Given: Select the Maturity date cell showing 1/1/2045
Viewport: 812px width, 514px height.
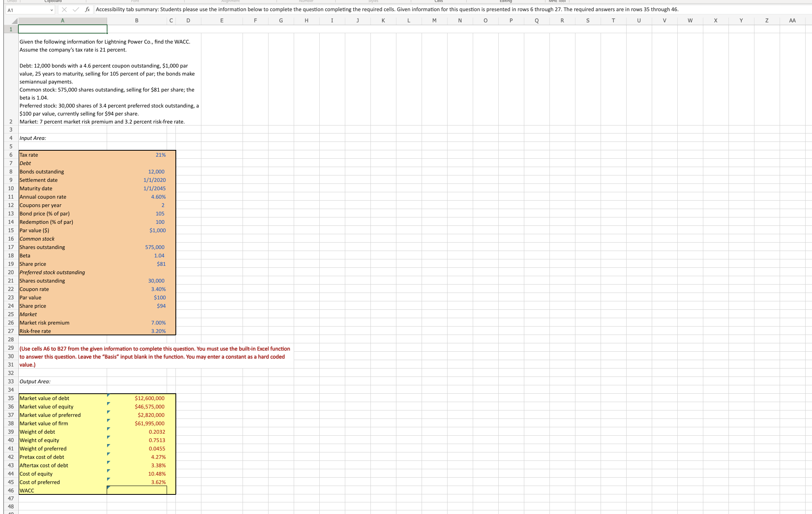Looking at the screenshot, I should point(137,188).
